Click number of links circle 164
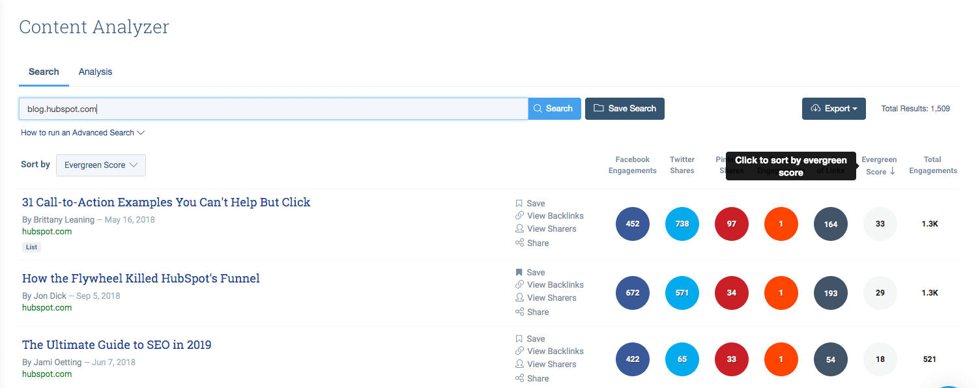 click(x=831, y=224)
